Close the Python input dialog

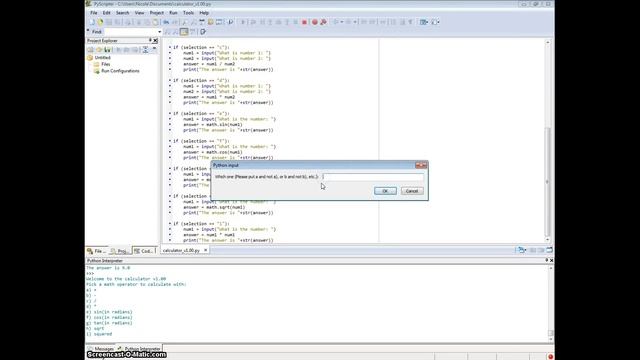(x=421, y=165)
